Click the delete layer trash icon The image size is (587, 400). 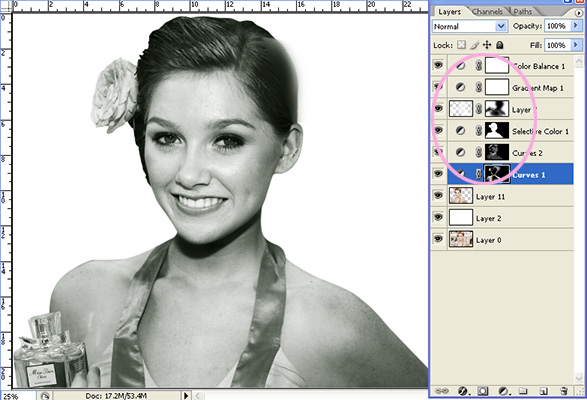[564, 391]
